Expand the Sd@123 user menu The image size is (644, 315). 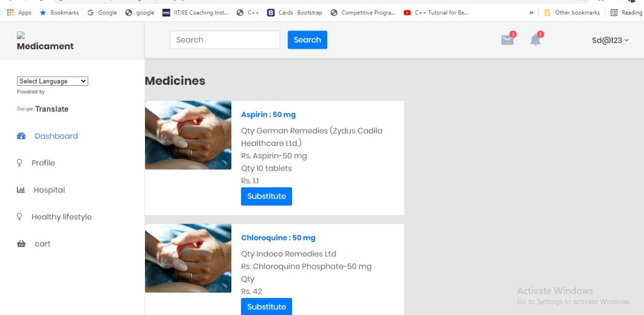tap(610, 40)
